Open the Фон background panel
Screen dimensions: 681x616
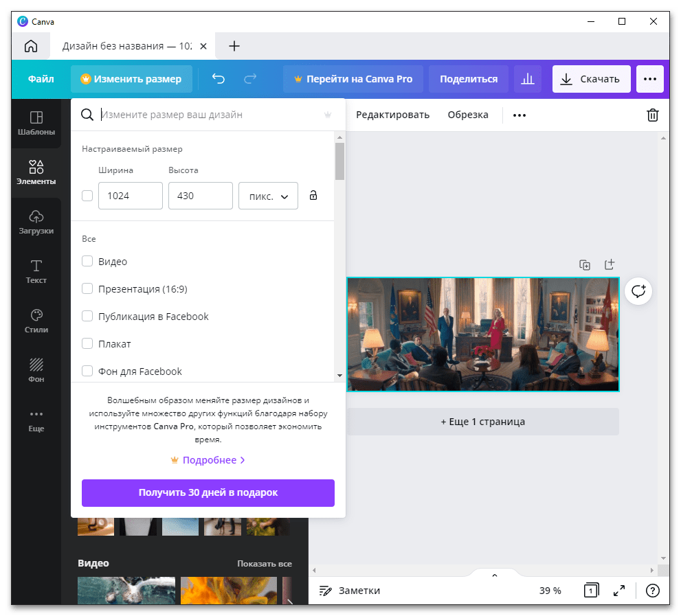pos(36,371)
